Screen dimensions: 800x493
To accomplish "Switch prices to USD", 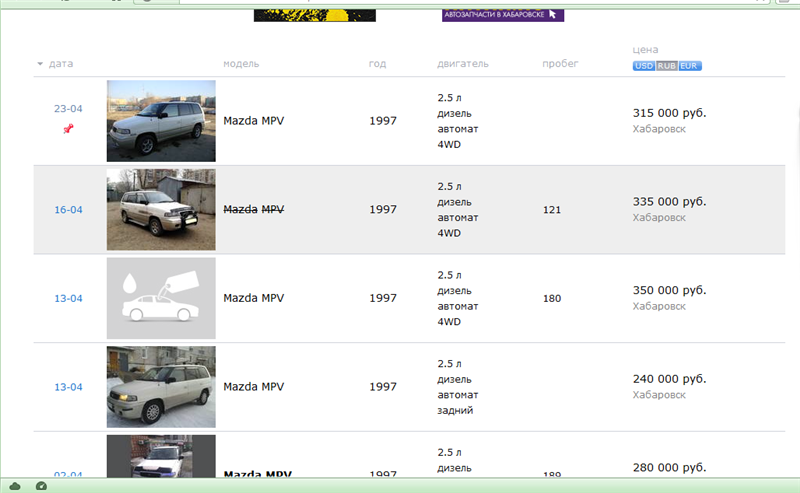I will coord(644,66).
